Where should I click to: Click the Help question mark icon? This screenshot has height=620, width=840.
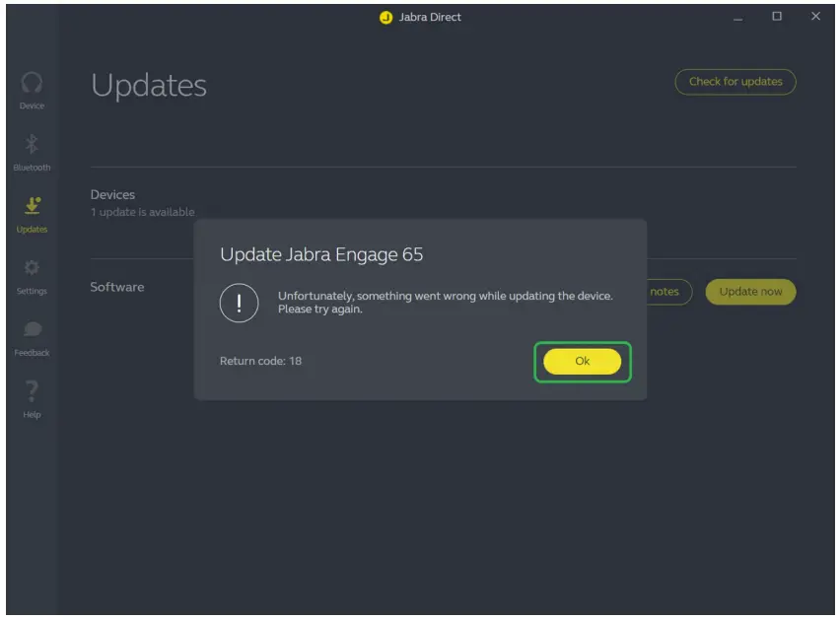33,390
